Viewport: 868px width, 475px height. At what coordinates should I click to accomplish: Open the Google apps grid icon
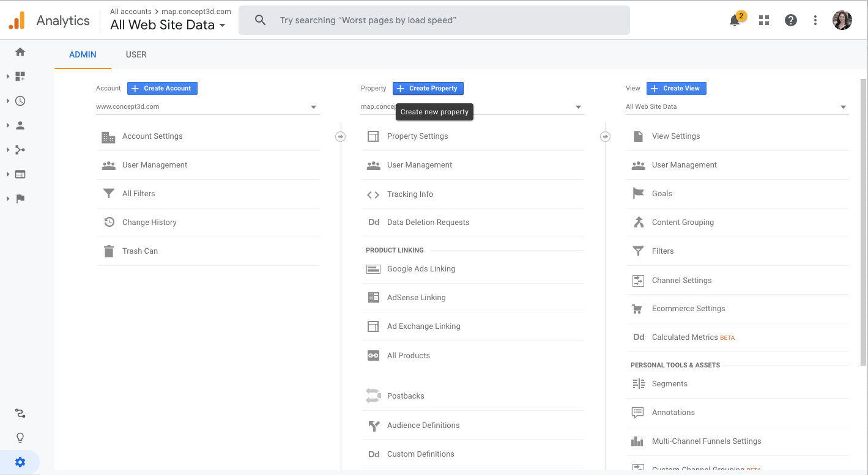click(763, 20)
